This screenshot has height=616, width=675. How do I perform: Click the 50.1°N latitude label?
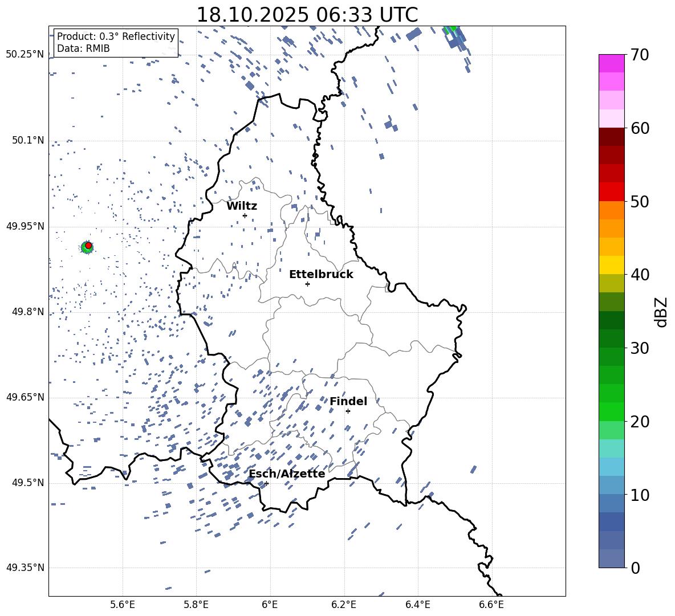27,141
